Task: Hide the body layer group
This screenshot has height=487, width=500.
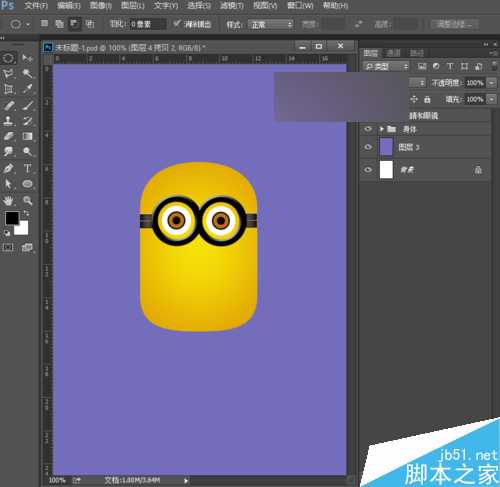Action: click(x=368, y=129)
